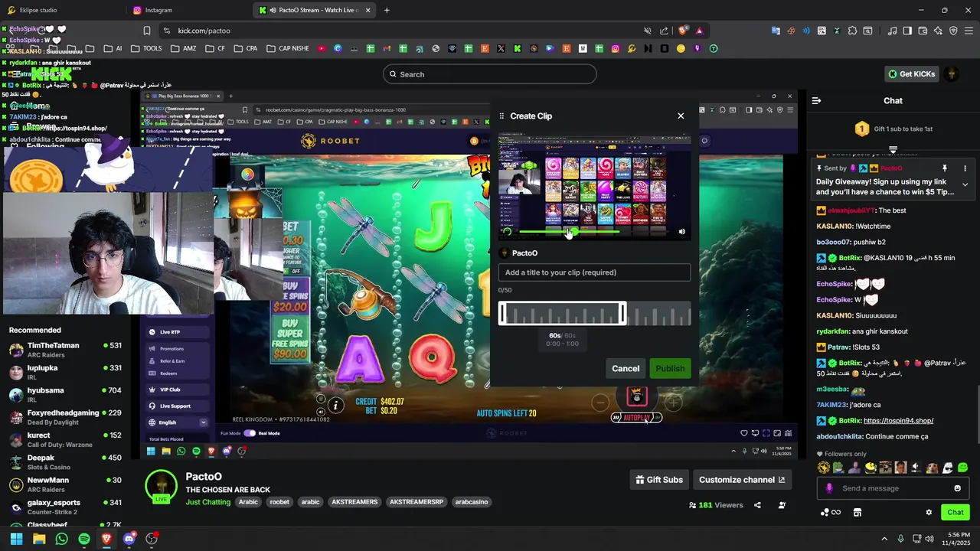Select the roobet tag

tap(279, 502)
